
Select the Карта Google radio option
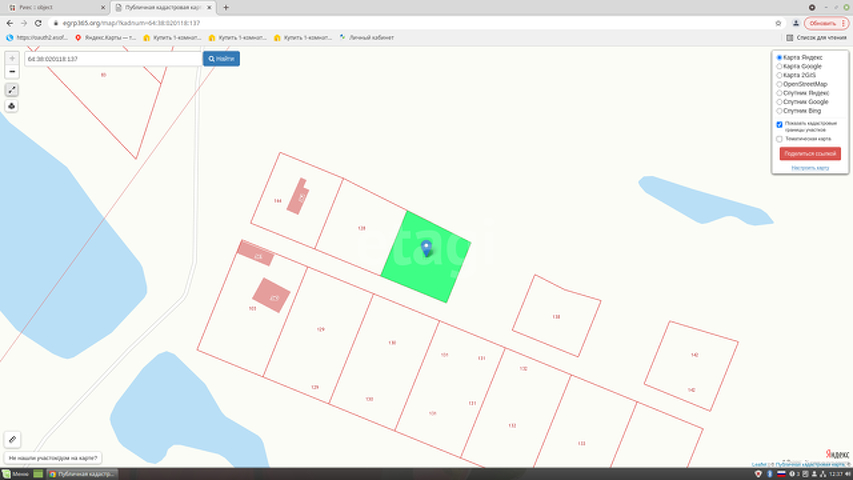tap(780, 66)
